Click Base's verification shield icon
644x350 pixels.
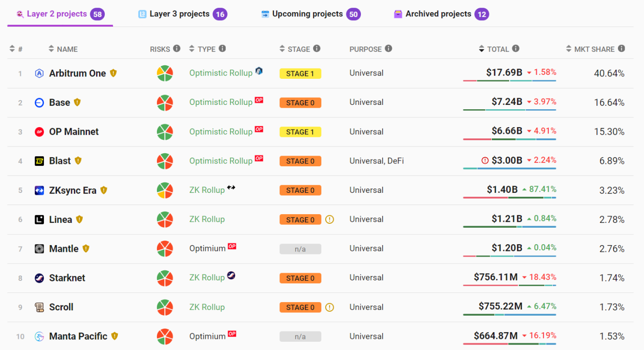point(77,102)
